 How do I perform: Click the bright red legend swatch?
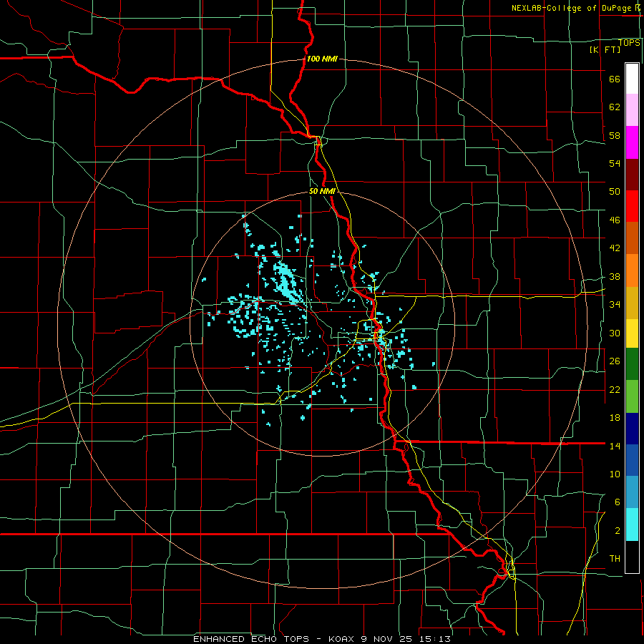pos(632,206)
